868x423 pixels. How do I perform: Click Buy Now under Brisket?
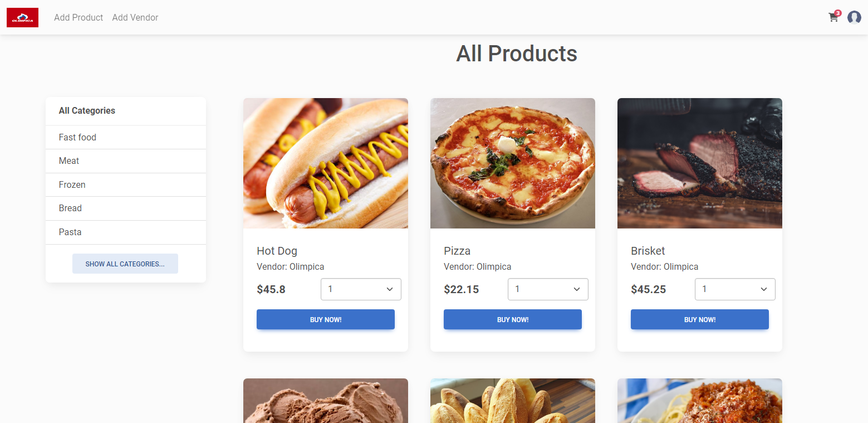coord(700,319)
